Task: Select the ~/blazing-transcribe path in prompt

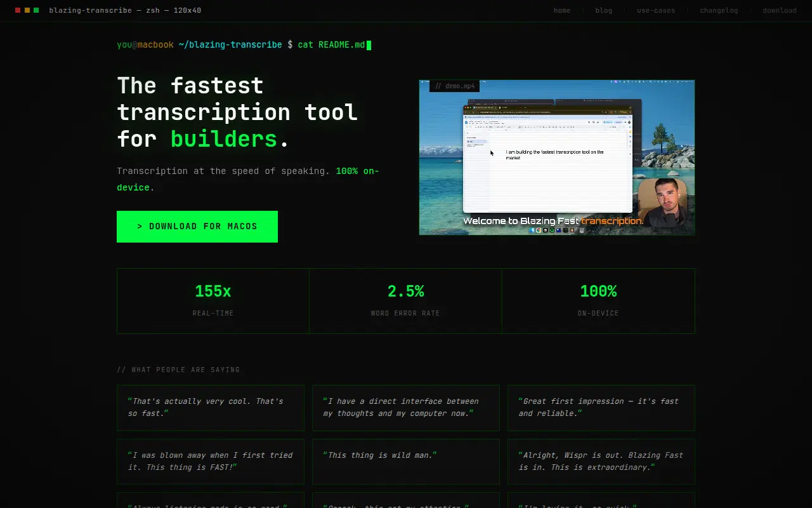Action: tap(230, 45)
